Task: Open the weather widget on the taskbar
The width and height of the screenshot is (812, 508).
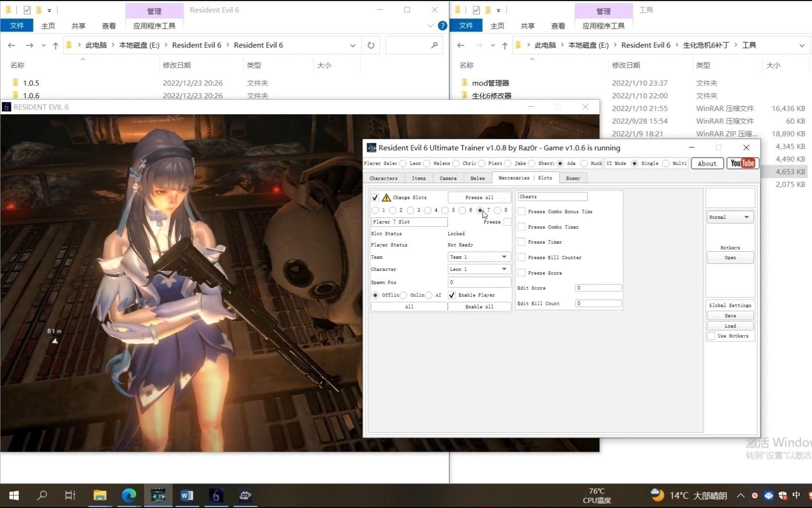Action: [x=689, y=495]
